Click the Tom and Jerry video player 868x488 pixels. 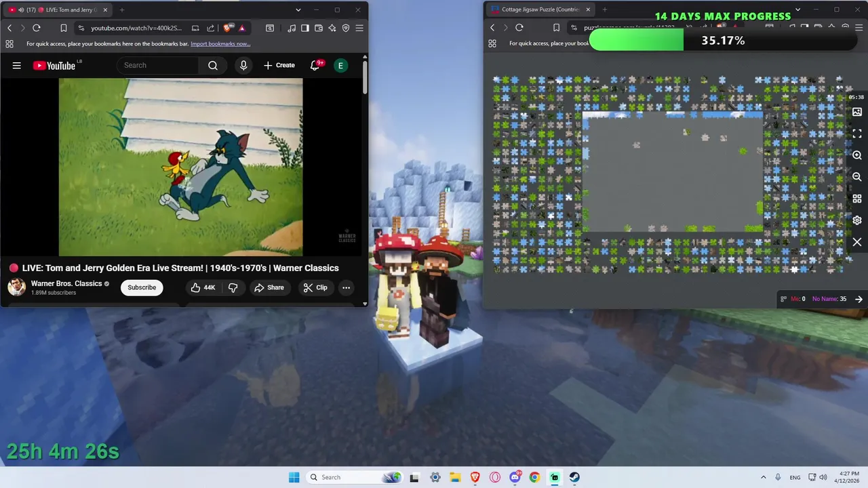pos(181,167)
